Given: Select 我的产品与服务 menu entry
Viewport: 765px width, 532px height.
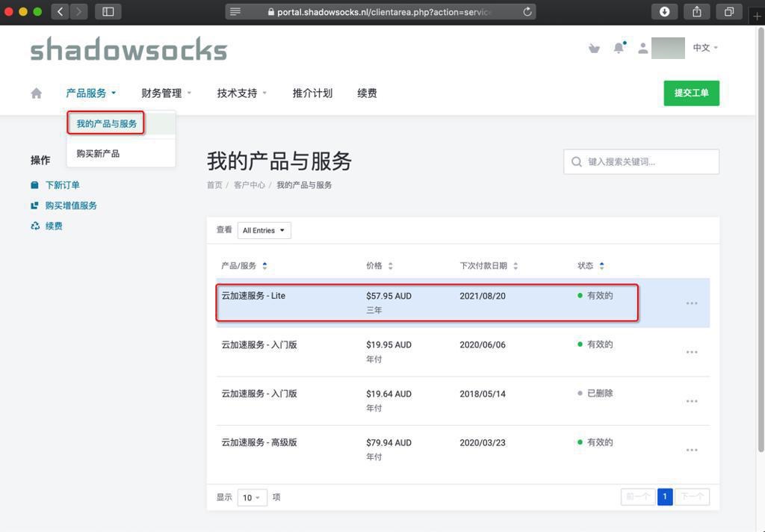Looking at the screenshot, I should (106, 123).
